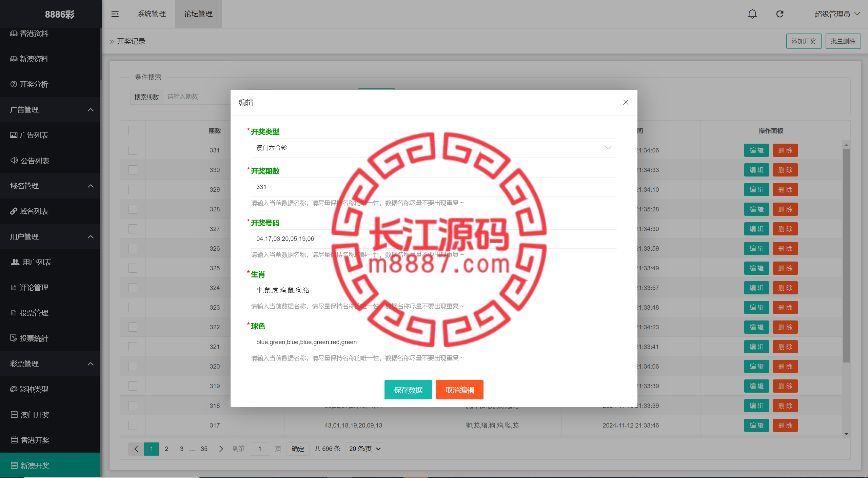The width and height of the screenshot is (868, 478).
Task: Click 确定 to jump to page
Action: [x=298, y=449]
